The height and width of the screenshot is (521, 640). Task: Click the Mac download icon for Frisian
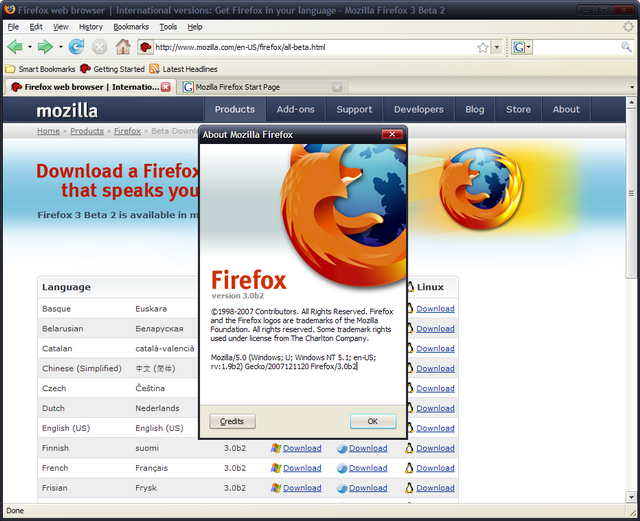tap(342, 488)
